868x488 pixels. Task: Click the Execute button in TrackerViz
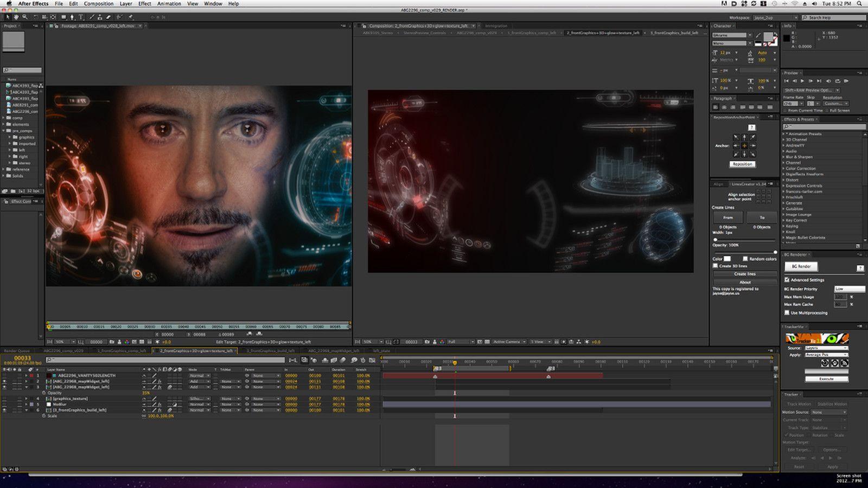827,379
